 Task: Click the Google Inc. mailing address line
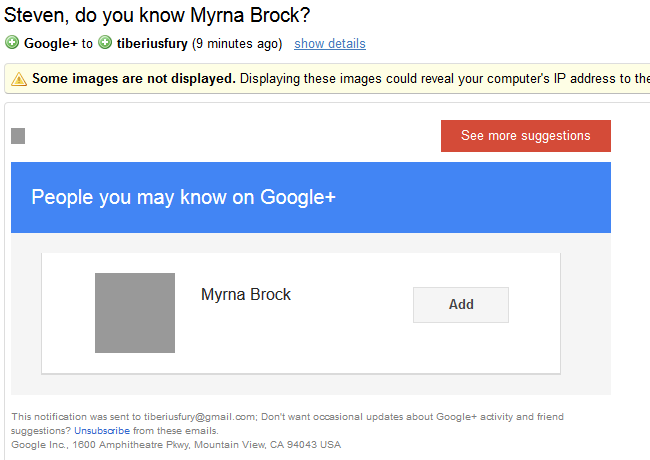pos(175,444)
